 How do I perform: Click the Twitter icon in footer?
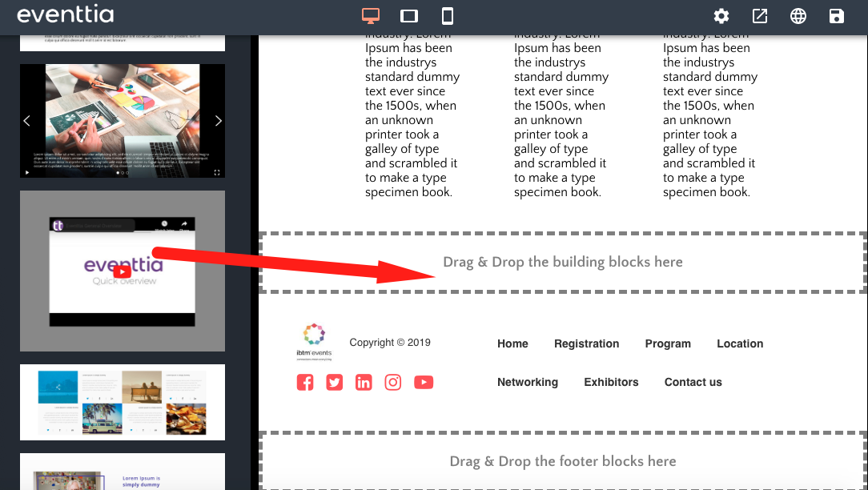(335, 382)
